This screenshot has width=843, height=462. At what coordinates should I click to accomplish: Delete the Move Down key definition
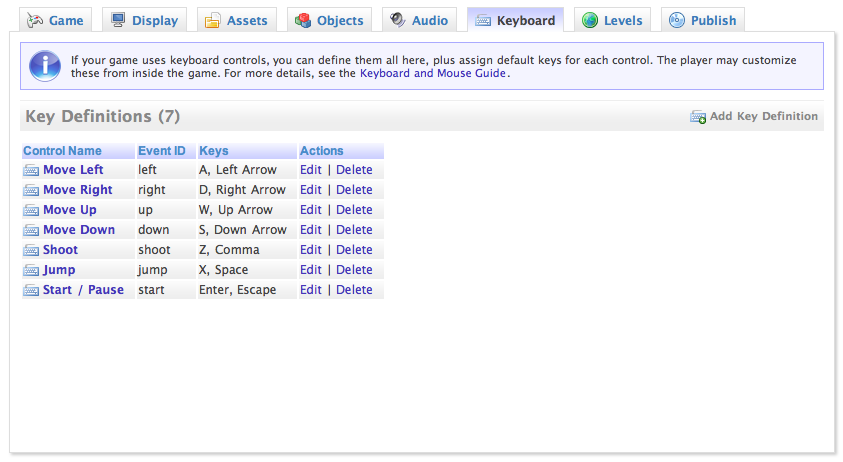(354, 230)
